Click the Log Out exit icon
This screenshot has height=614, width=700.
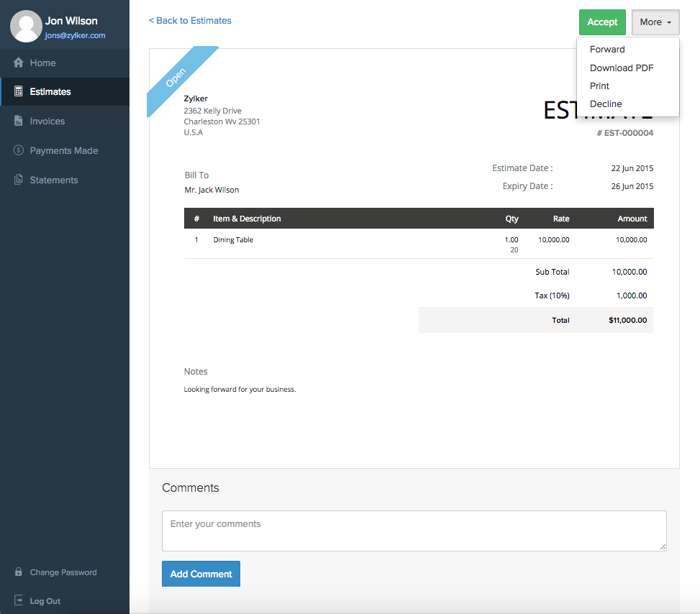click(19, 601)
